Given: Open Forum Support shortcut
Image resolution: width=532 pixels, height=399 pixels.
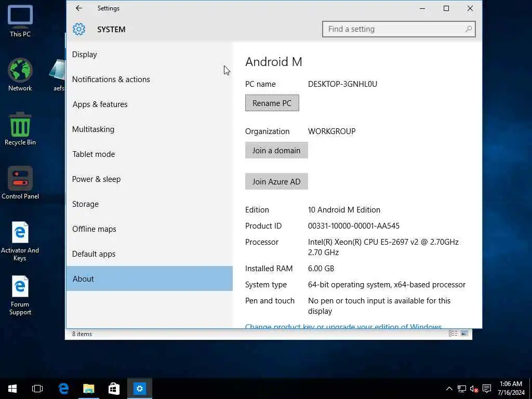Looking at the screenshot, I should 20,296.
